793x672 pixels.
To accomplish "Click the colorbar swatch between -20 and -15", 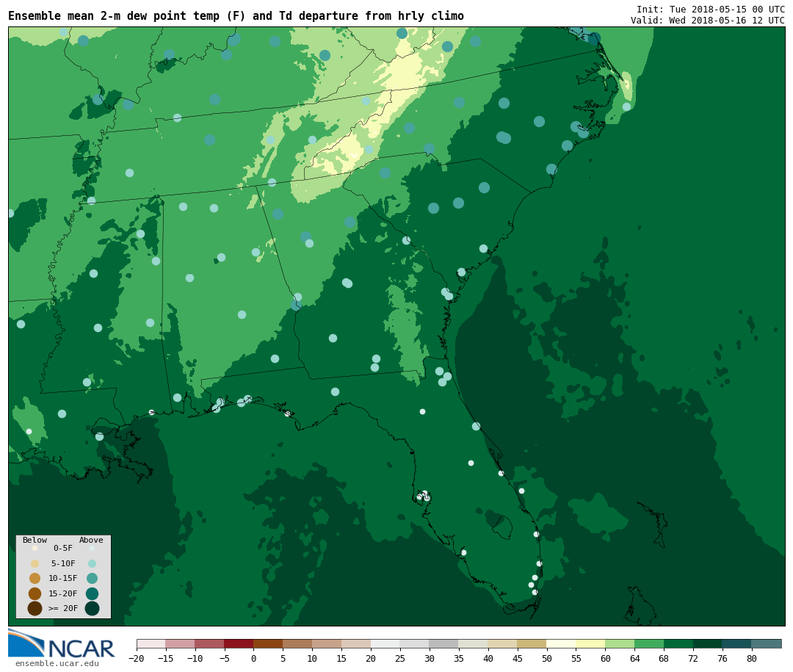I will pos(151,644).
